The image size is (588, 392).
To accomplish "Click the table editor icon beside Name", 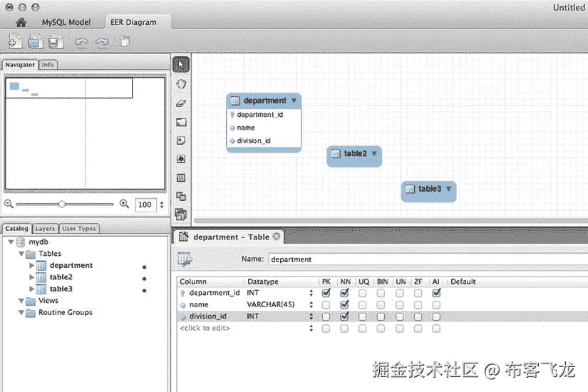I will [185, 259].
